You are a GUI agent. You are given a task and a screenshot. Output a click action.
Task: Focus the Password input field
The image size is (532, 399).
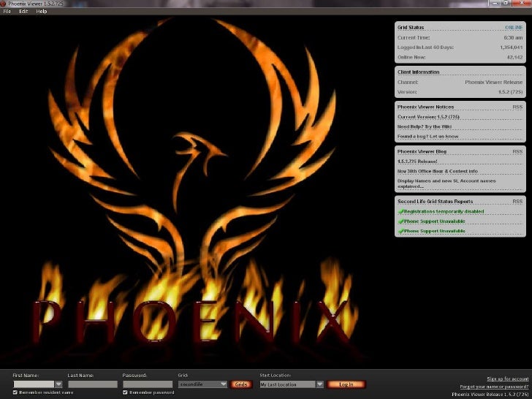click(148, 384)
